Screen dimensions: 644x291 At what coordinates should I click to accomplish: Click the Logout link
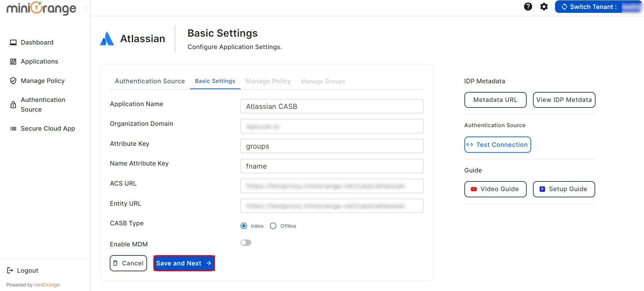[22, 271]
